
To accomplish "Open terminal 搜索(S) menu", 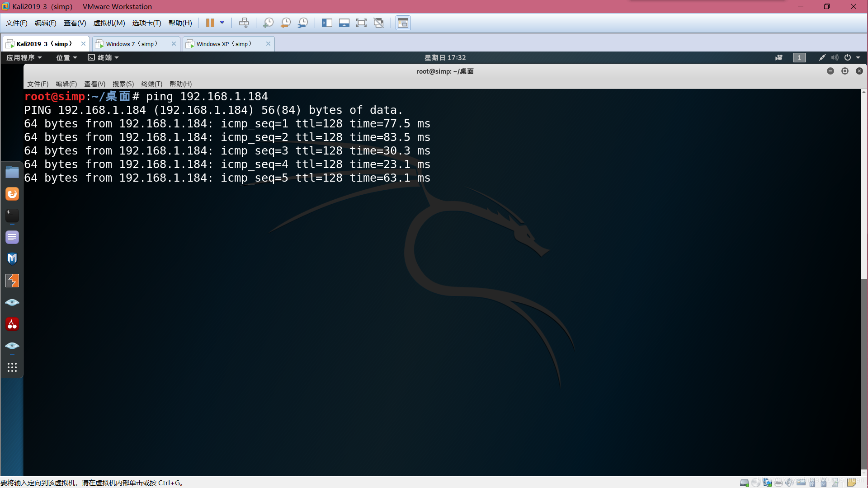I will coord(123,84).
